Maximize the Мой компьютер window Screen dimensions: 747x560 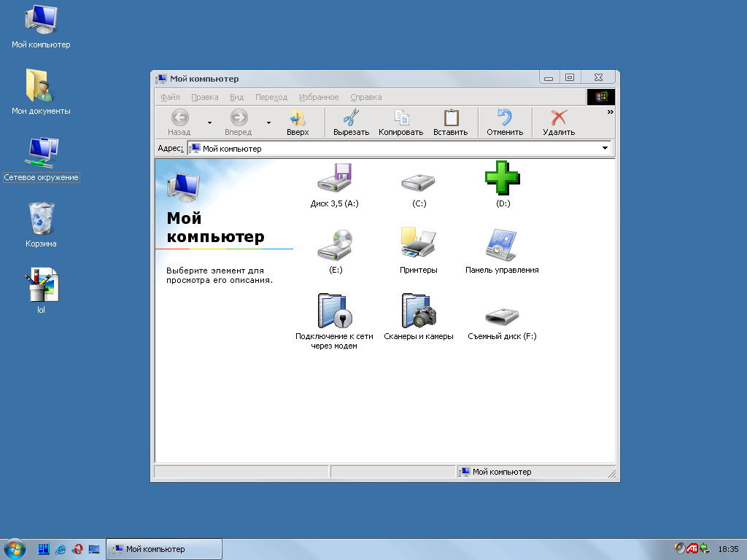point(570,77)
